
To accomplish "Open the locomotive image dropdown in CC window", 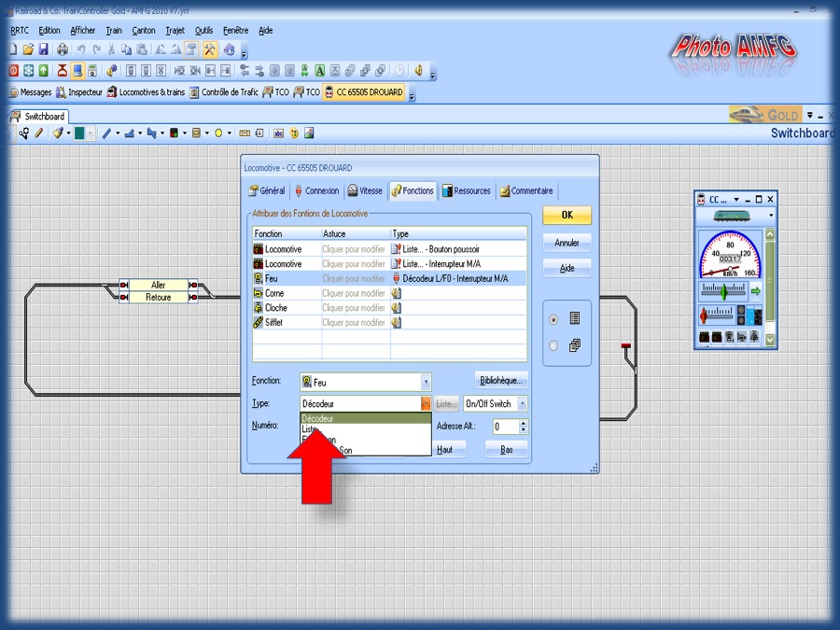I will click(771, 216).
